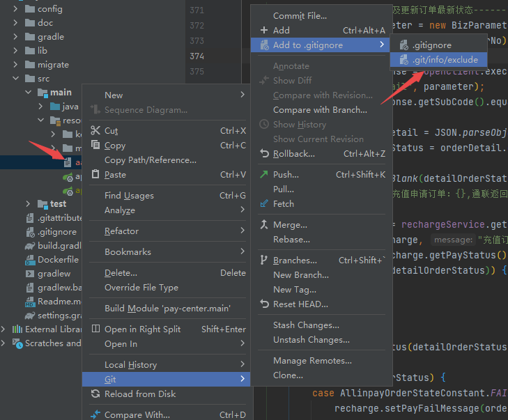
Task: Select Find Usages
Action: pyautogui.click(x=167, y=195)
